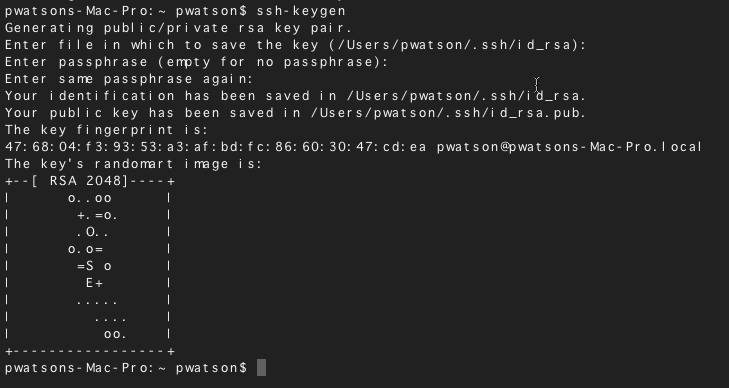This screenshot has height=388, width=729.
Task: Click the 'Generating public/private rsa key pair.' line
Action: click(x=179, y=28)
